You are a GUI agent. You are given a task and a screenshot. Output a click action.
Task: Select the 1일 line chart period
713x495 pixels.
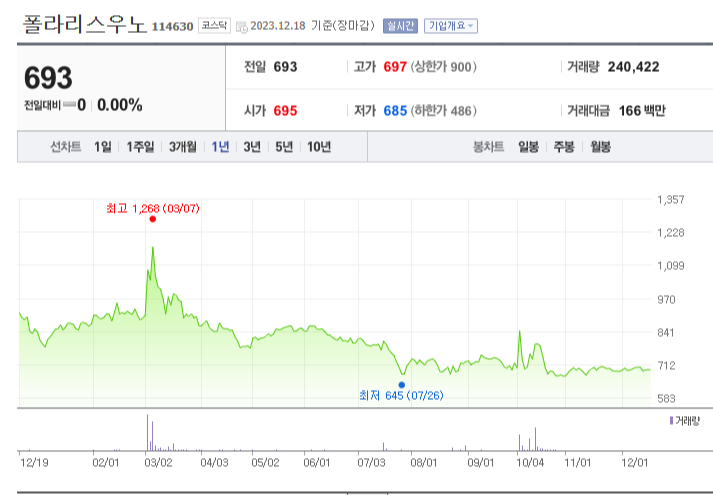(103, 147)
